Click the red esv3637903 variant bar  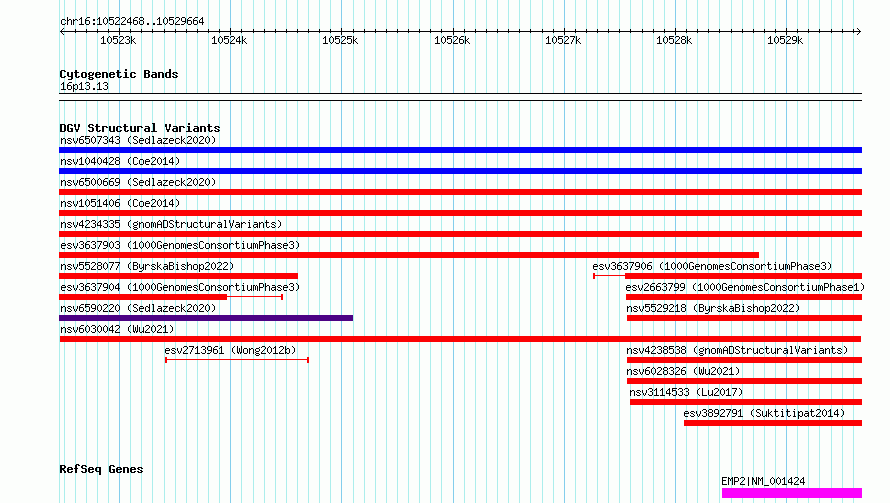pos(409,255)
